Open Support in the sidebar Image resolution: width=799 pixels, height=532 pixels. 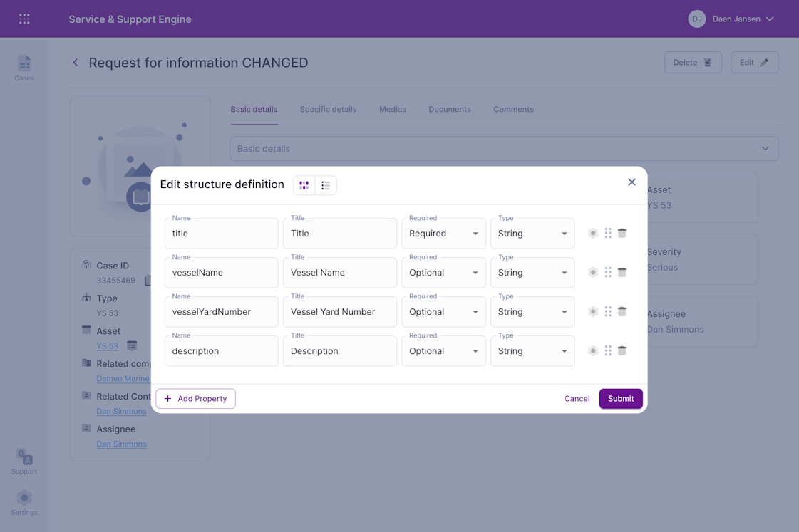pyautogui.click(x=24, y=461)
